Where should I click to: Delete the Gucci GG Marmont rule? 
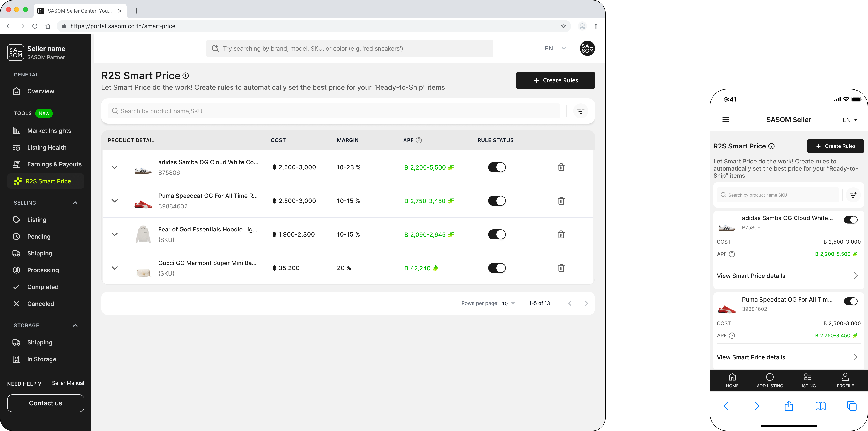coord(561,268)
